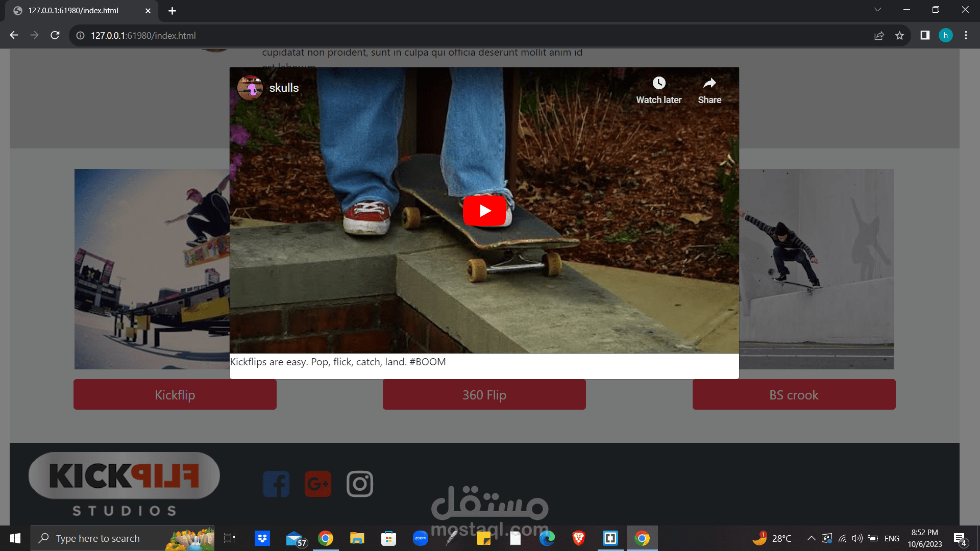Toggle the browser side panel
The height and width of the screenshot is (551, 980).
pos(925,36)
